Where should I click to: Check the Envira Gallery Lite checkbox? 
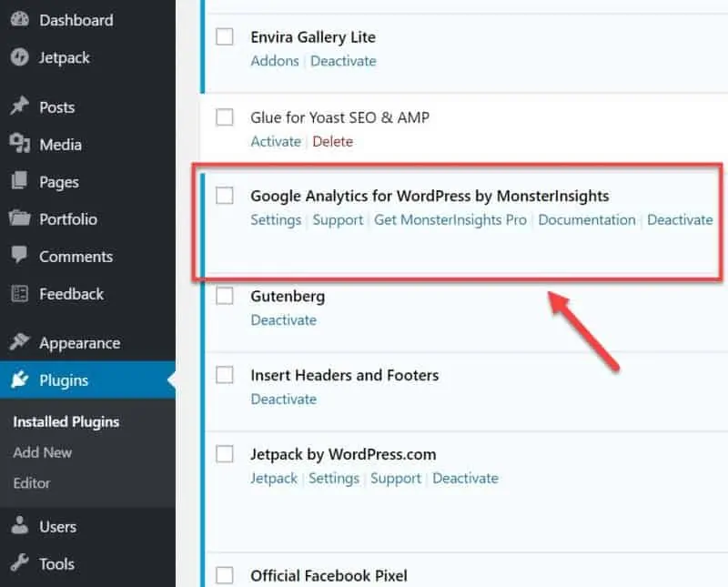coord(225,36)
